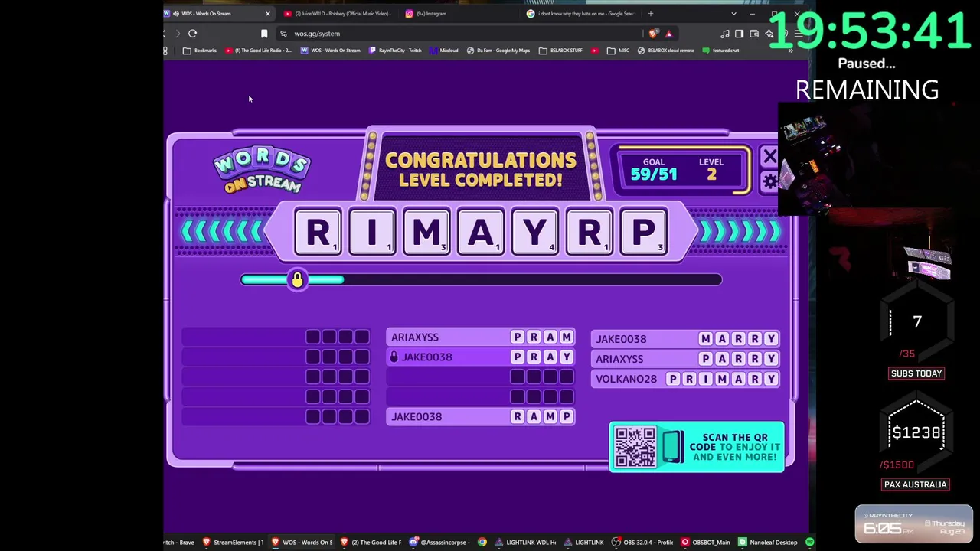Open OBSBOT_Main taskbar item
Viewport: 980px width, 551px height.
[x=706, y=543]
